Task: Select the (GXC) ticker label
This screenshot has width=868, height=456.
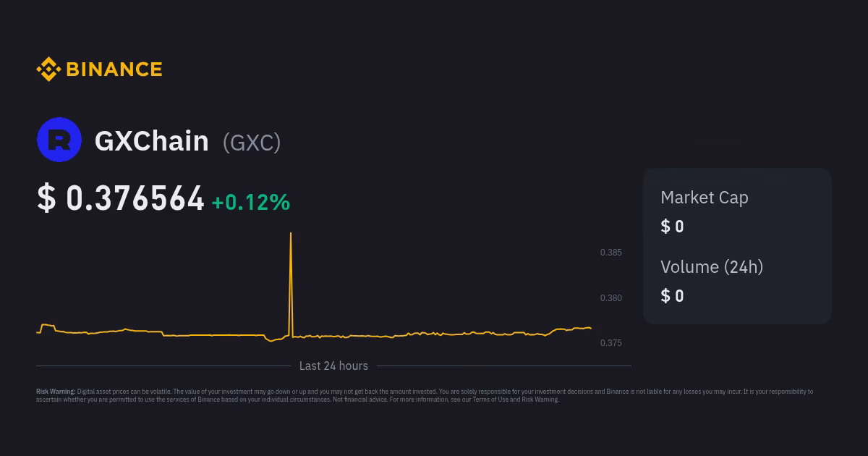Action: 252,143
